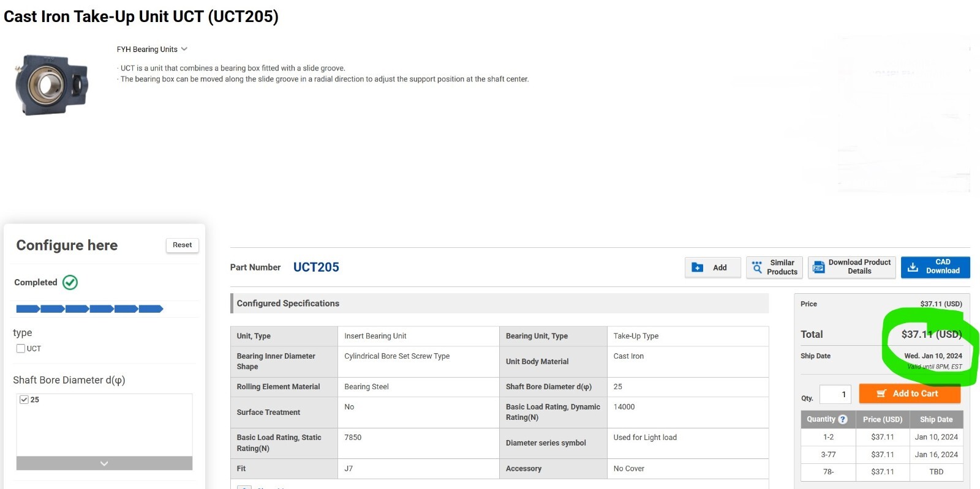Click the CAD Download arrow icon

[913, 267]
